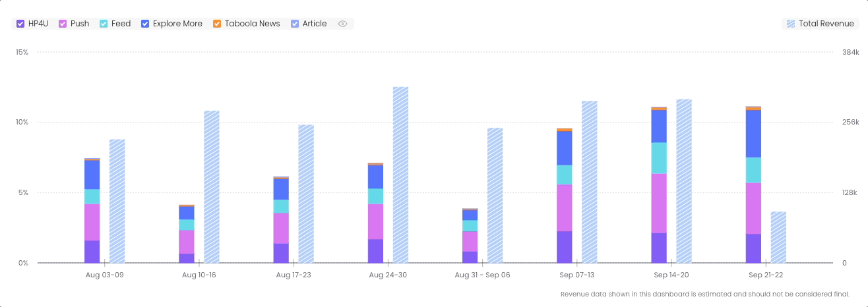Toggle the Push series checkbox
The height and width of the screenshot is (307, 868).
pos(63,24)
